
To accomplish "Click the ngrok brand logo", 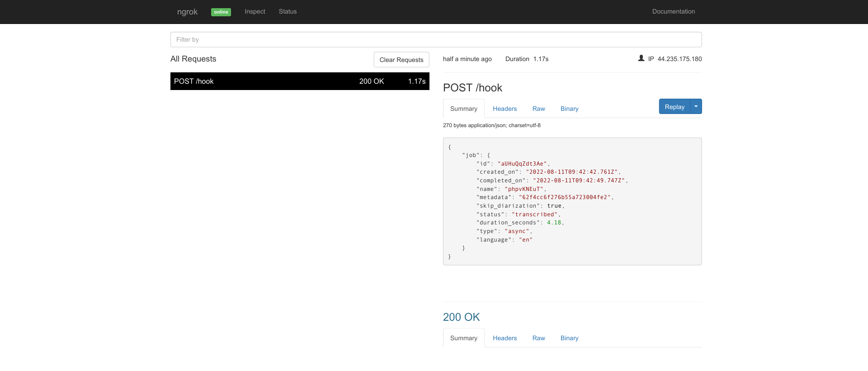I will 187,12.
